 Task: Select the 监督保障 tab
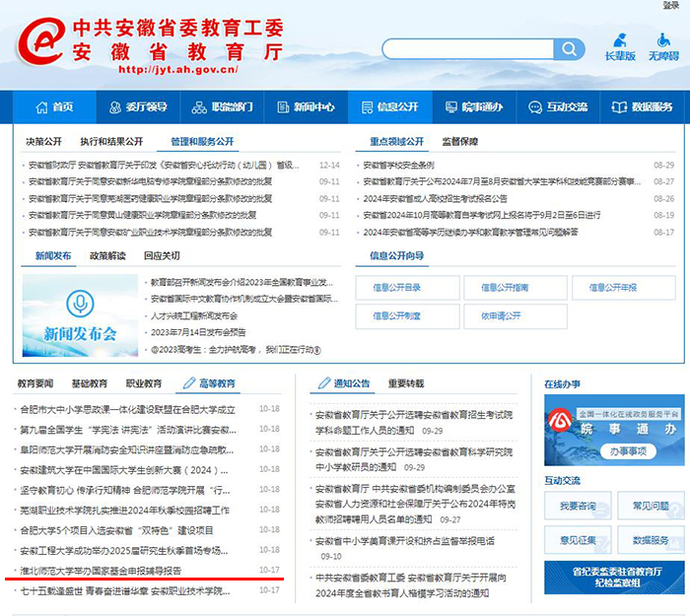[459, 141]
